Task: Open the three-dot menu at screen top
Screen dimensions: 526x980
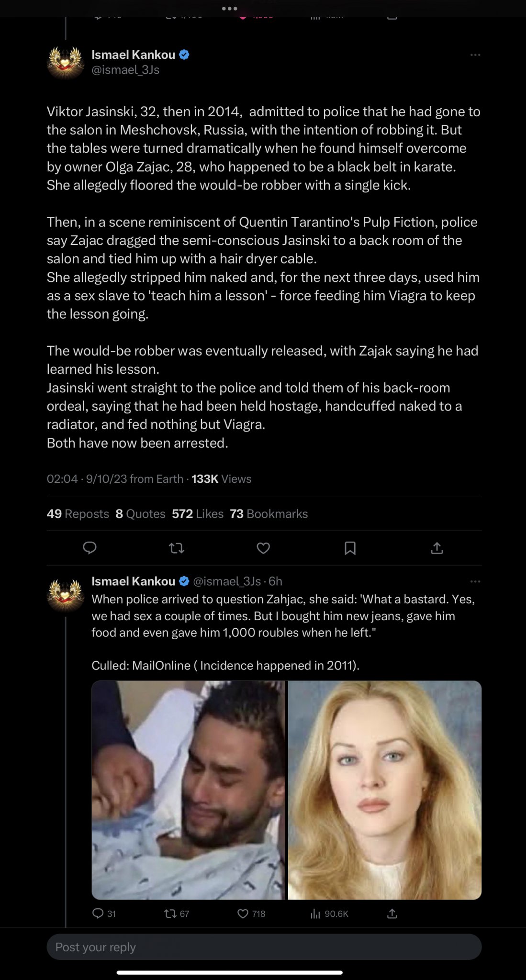Action: tap(229, 9)
